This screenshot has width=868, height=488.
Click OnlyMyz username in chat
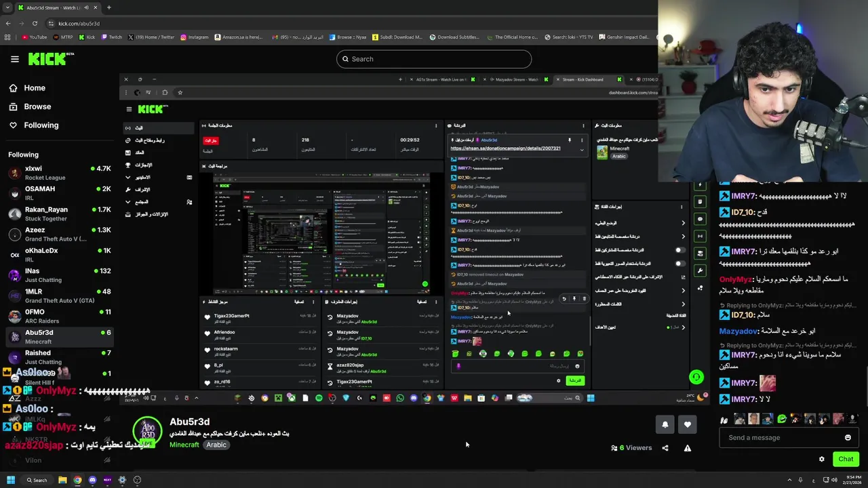tap(736, 279)
